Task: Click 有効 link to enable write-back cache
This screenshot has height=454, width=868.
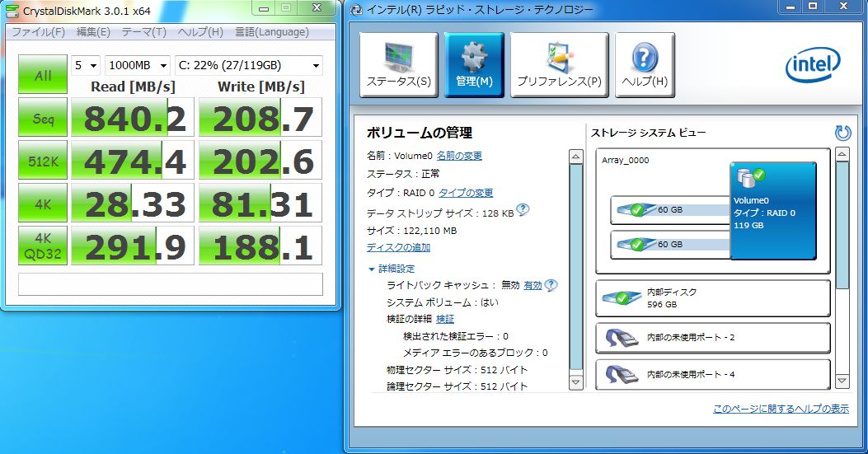Action: pos(533,286)
